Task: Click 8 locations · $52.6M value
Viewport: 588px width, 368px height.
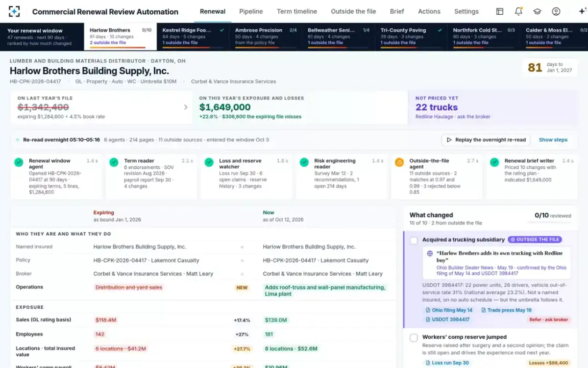Action: coord(291,349)
